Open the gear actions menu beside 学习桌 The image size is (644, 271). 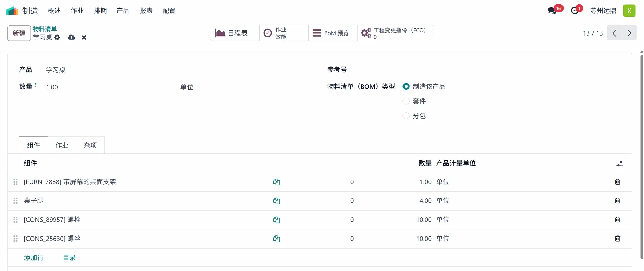point(57,37)
